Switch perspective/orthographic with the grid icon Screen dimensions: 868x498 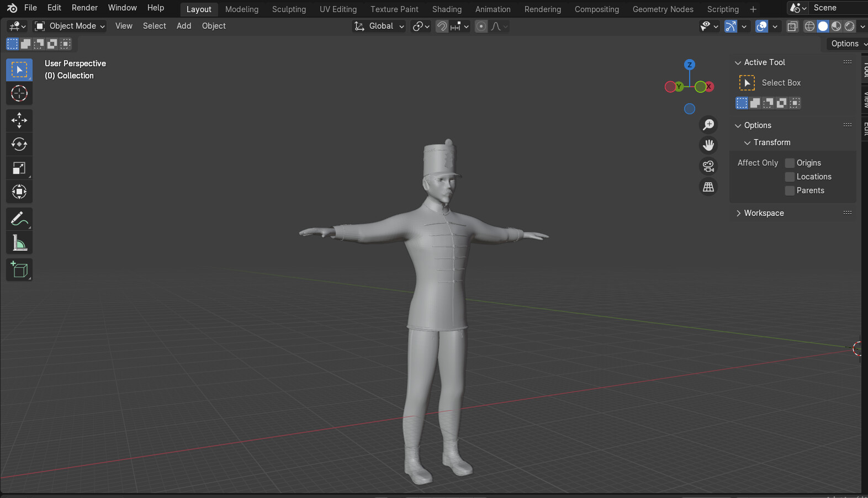708,187
